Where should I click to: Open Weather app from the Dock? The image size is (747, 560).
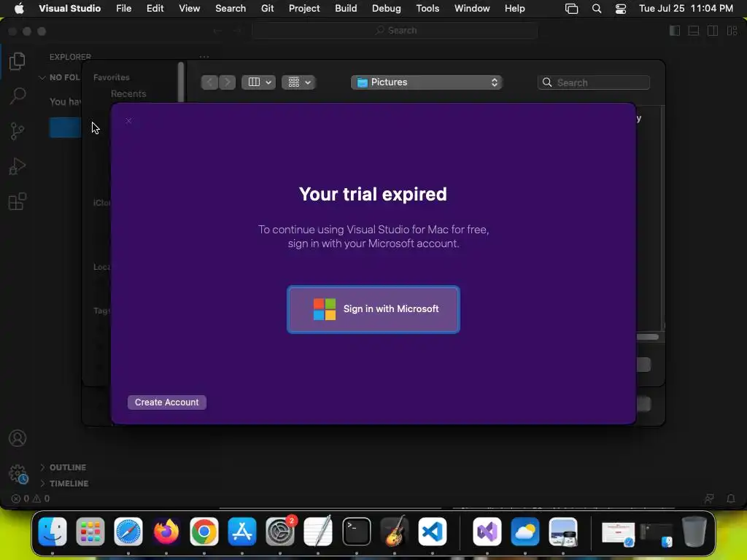(525, 532)
